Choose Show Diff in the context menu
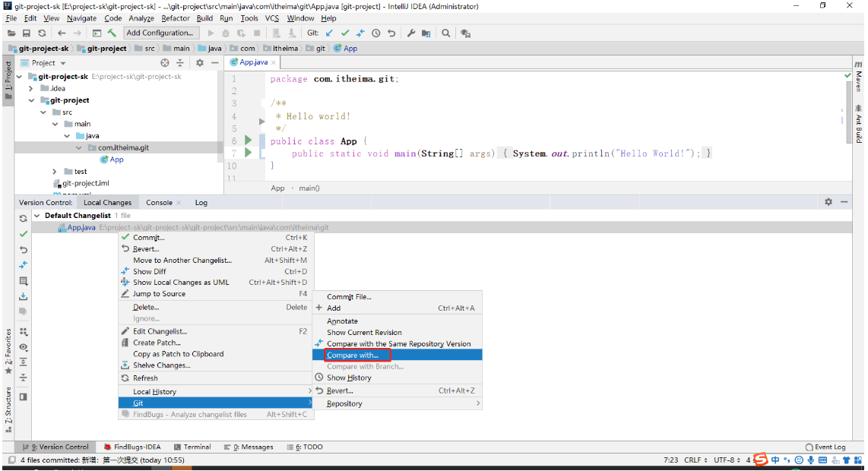Viewport: 868px width, 471px height. [x=216, y=271]
